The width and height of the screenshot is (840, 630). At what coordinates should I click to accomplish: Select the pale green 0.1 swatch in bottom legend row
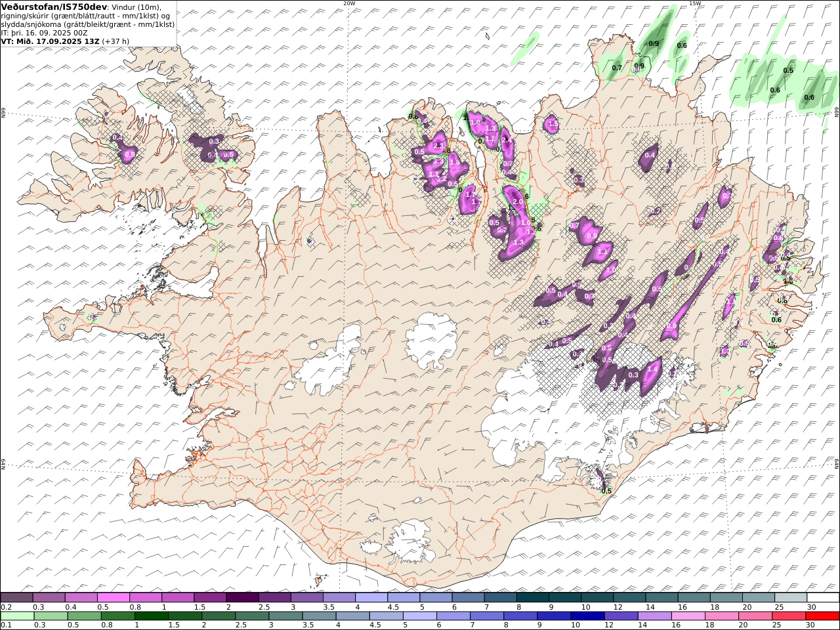point(17,616)
